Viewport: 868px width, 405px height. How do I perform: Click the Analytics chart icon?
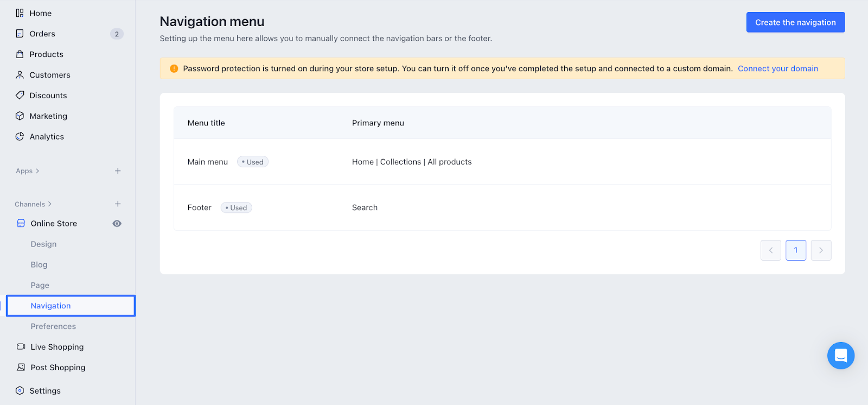coord(20,137)
